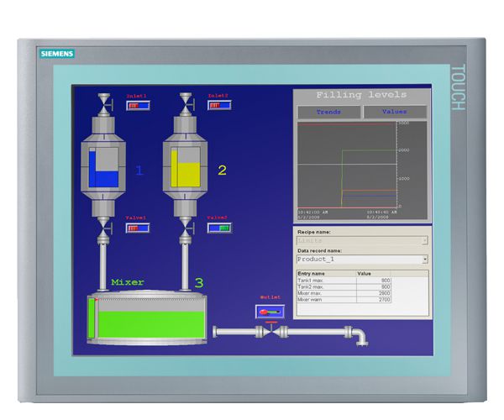
Task: Toggle the Inlet2 switch
Action: coord(219,106)
